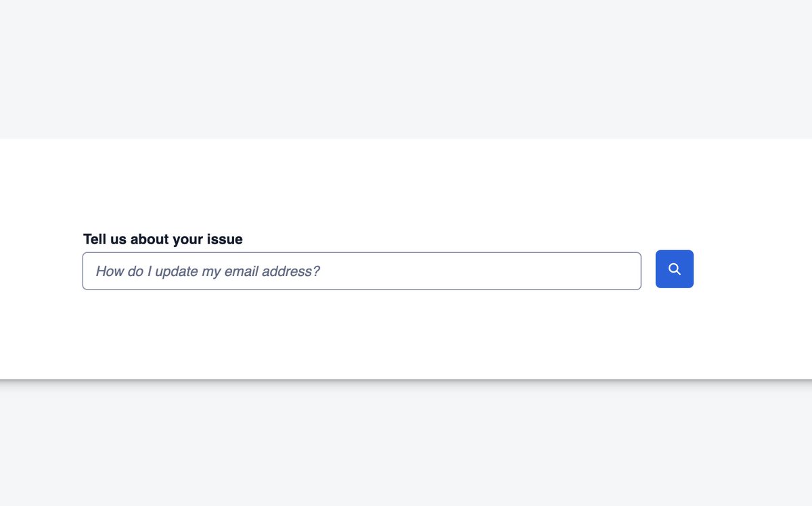This screenshot has width=812, height=506.
Task: Click the blue magnifying glass search button
Action: (674, 269)
